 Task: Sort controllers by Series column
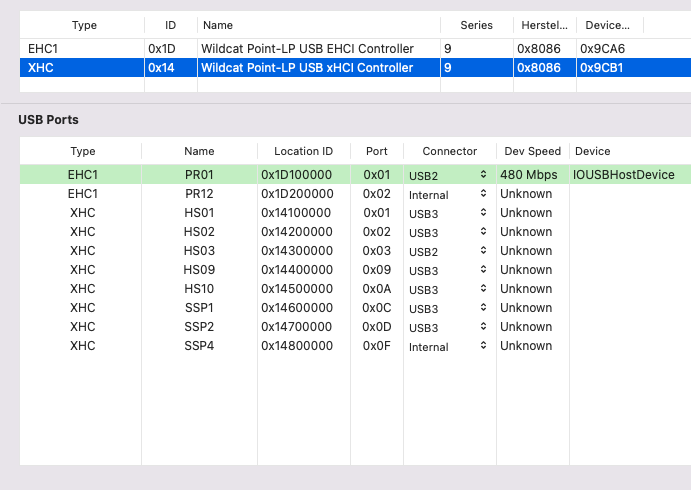pos(476,24)
